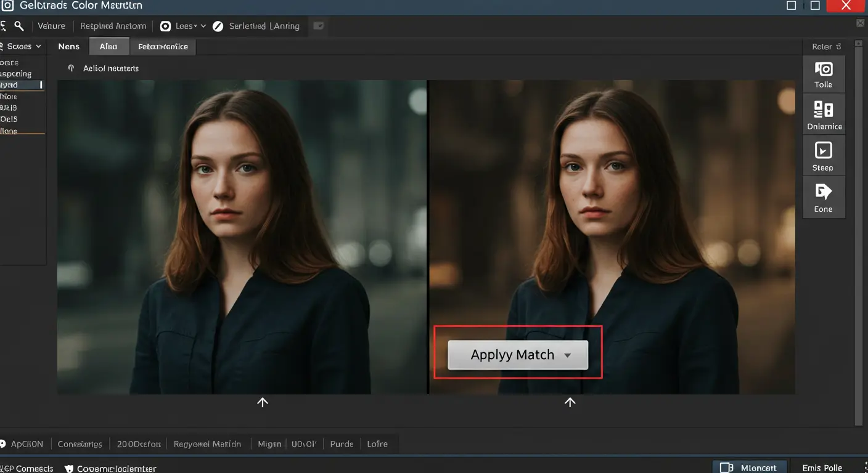
Task: Open the Loire bottom tab
Action: (x=377, y=443)
